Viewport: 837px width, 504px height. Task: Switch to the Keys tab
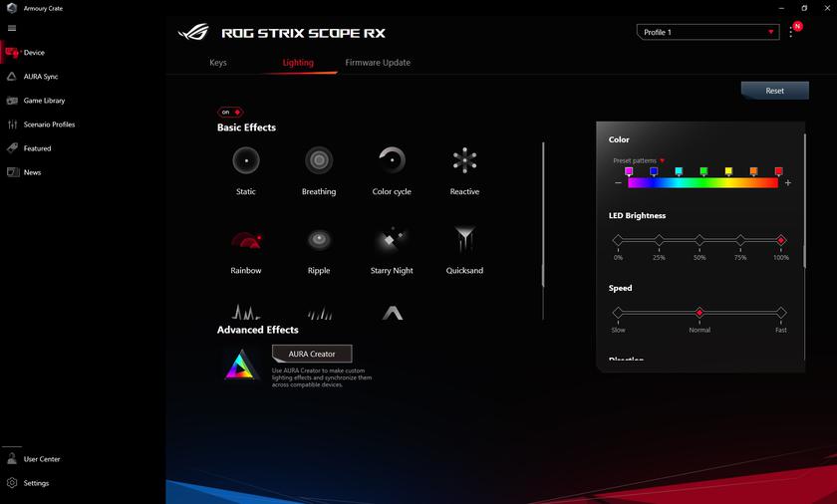tap(218, 63)
